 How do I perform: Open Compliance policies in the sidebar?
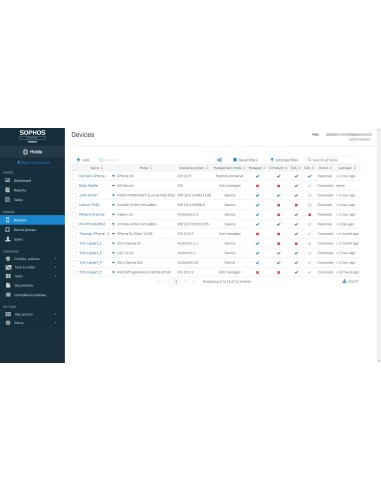[30, 295]
